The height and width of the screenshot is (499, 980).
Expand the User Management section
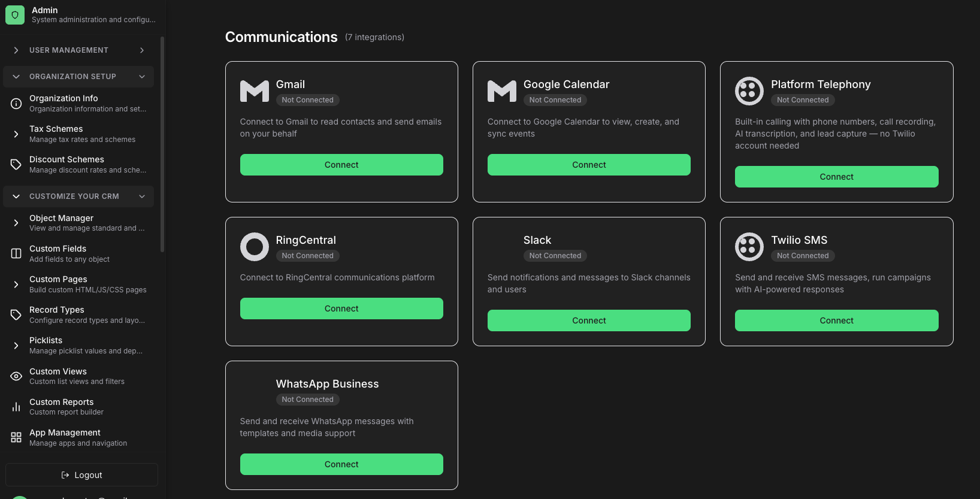tap(78, 50)
